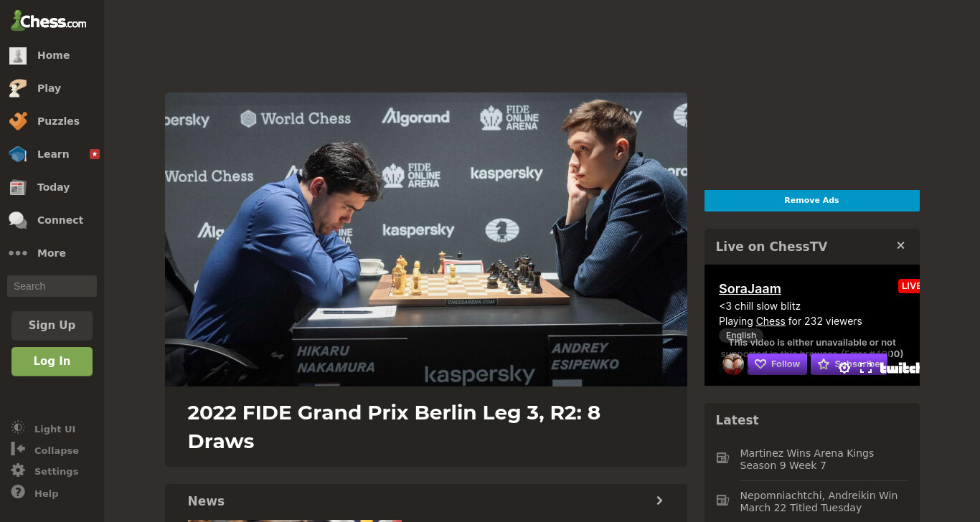Click the Search input field
This screenshot has height=522, width=980.
[x=52, y=286]
